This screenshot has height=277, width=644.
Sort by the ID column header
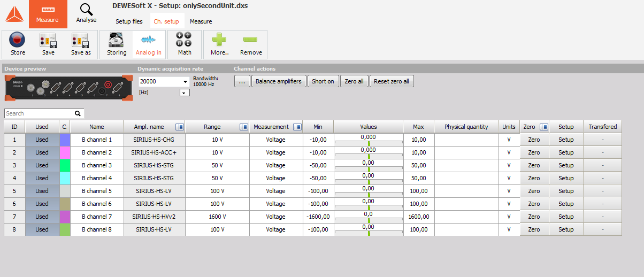pyautogui.click(x=14, y=127)
